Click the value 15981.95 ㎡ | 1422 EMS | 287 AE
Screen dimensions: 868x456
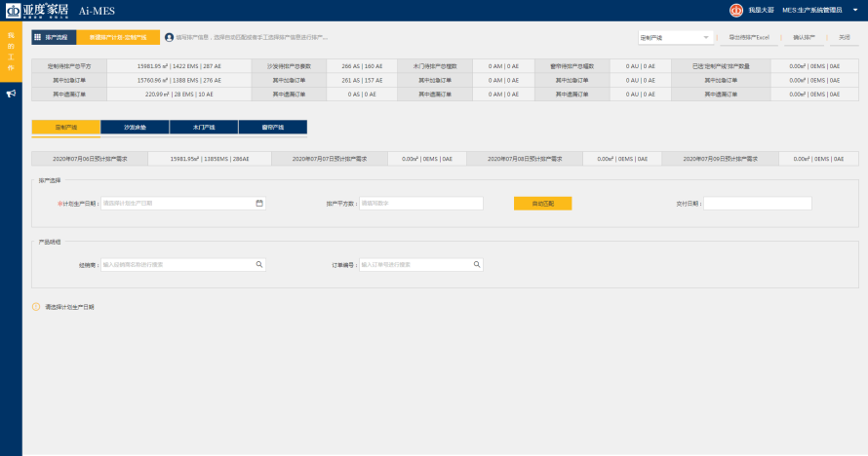pyautogui.click(x=178, y=66)
